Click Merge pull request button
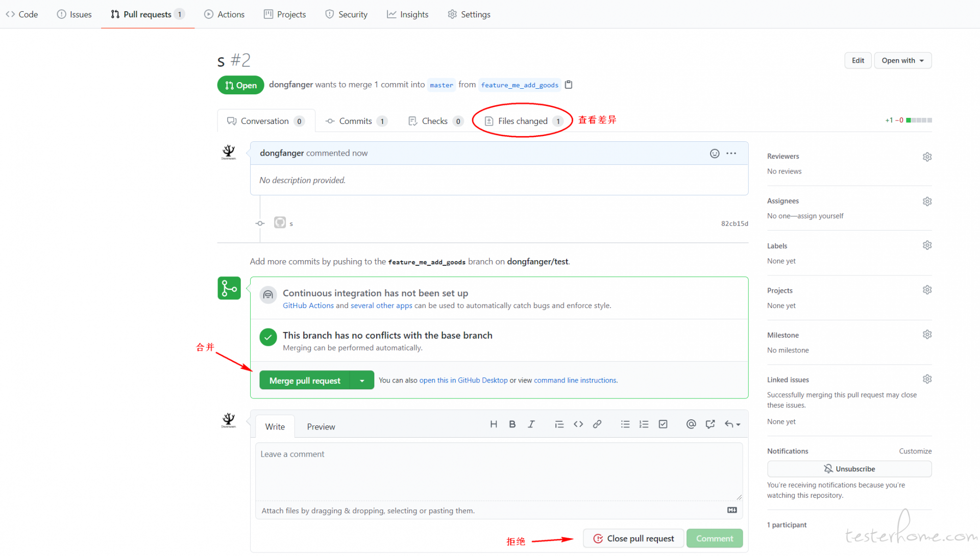This screenshot has height=556, width=980. pyautogui.click(x=305, y=381)
